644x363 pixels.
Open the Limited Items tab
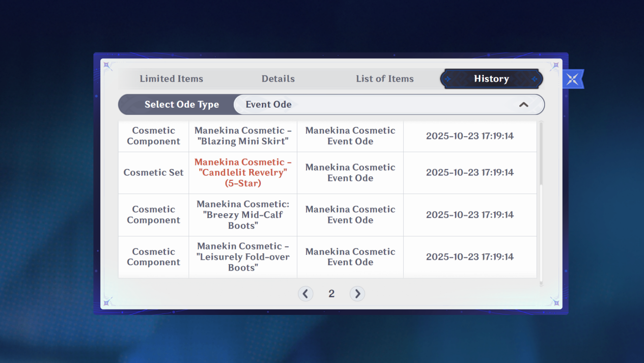[x=171, y=79]
